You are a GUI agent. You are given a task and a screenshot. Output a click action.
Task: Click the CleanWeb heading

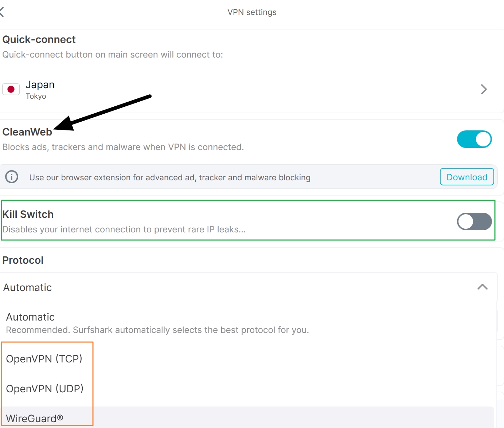27,132
